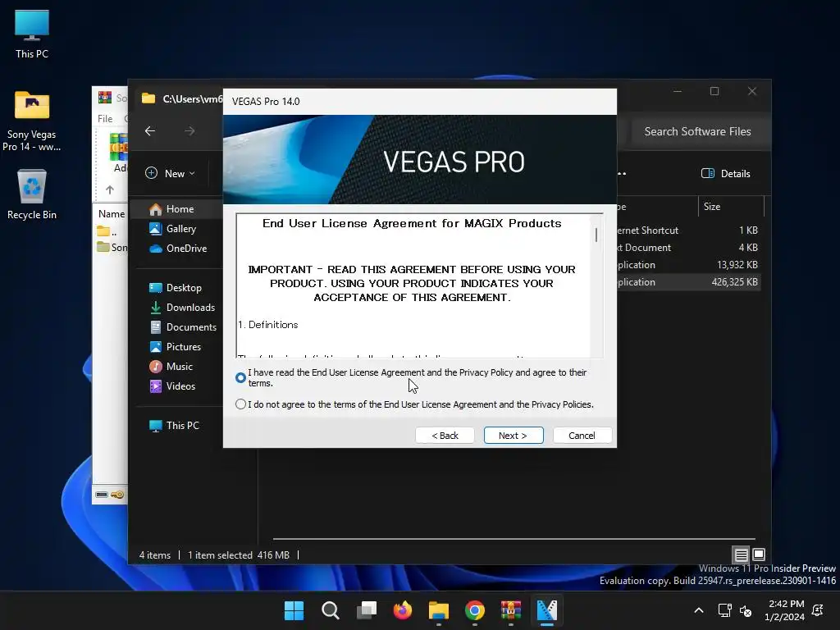Select the parent folder '..' in WinRAR
The image size is (840, 630).
pos(107,232)
